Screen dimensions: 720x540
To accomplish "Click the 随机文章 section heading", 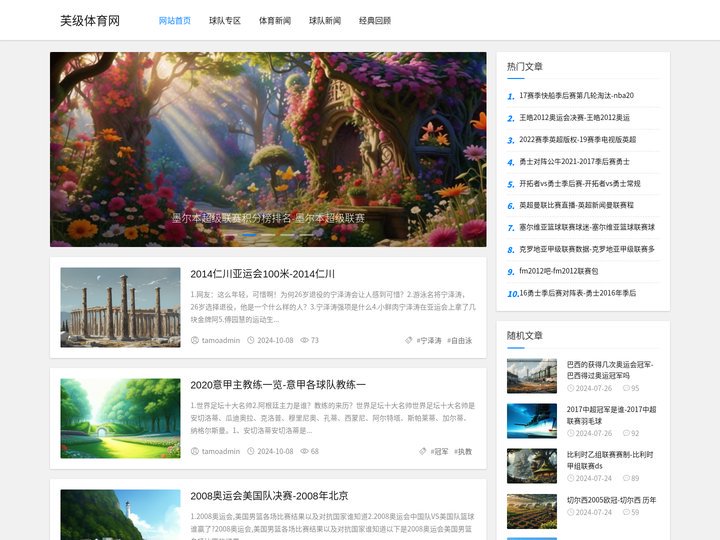I will tap(524, 336).
